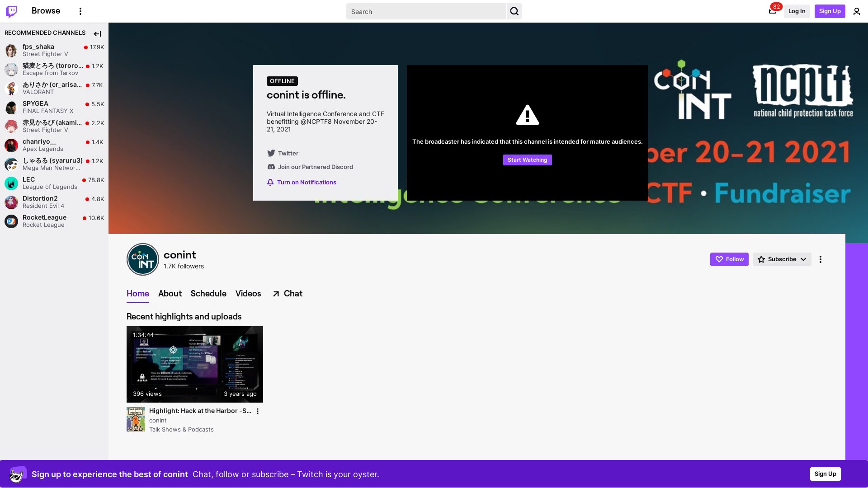Click conint name under video title
This screenshot has width=868, height=488.
[x=158, y=420]
